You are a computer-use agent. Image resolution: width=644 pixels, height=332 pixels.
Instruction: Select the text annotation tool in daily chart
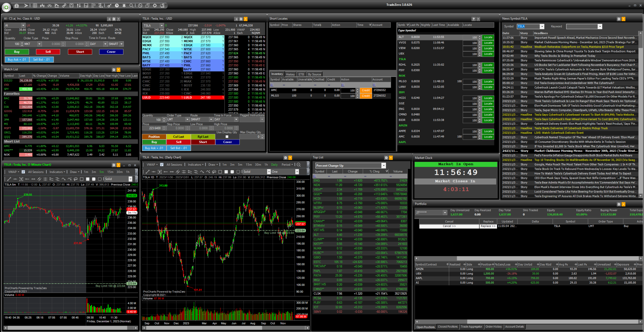(160, 172)
